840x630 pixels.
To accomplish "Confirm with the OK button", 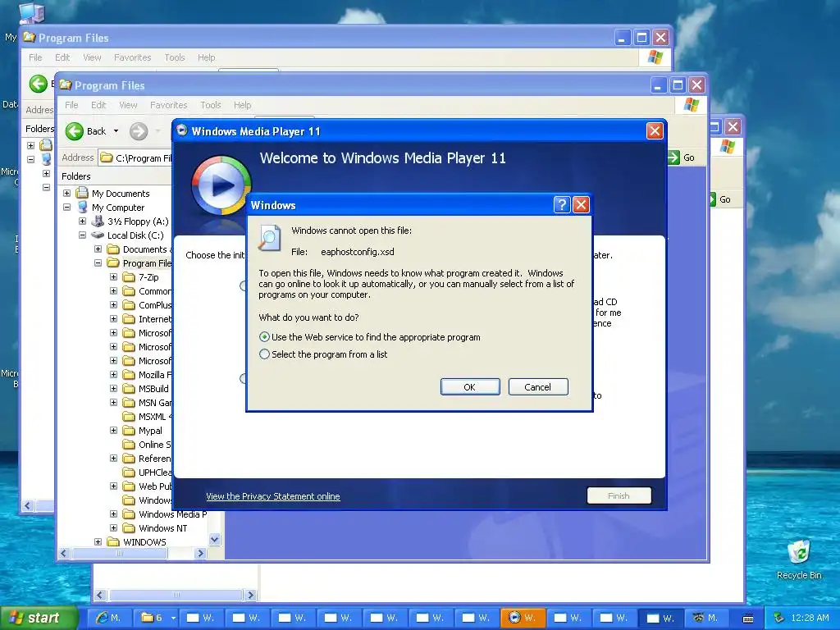I will tap(470, 387).
